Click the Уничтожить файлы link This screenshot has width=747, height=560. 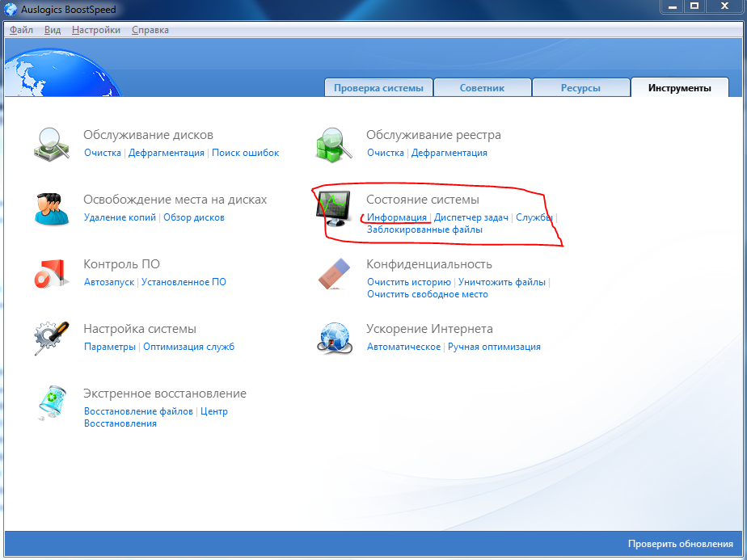502,282
